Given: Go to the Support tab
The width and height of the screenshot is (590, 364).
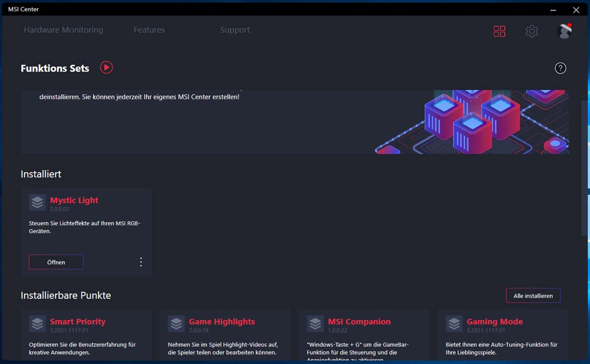Looking at the screenshot, I should 235,30.
